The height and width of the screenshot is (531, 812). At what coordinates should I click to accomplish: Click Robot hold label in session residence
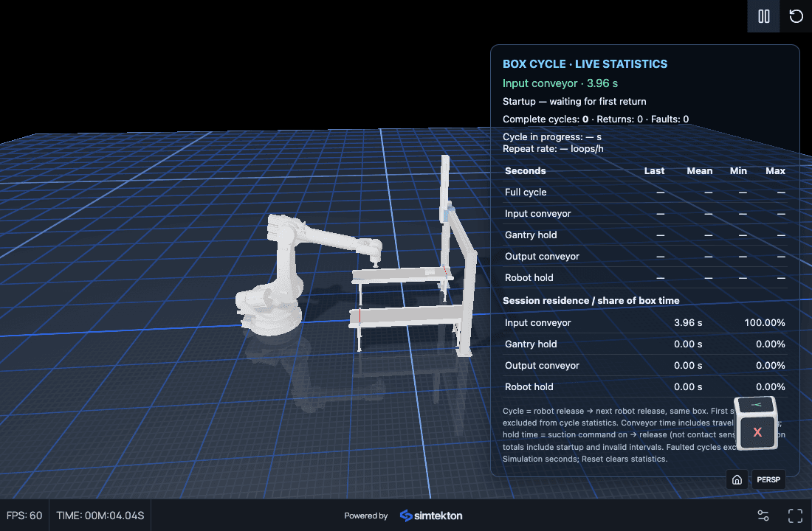529,386
